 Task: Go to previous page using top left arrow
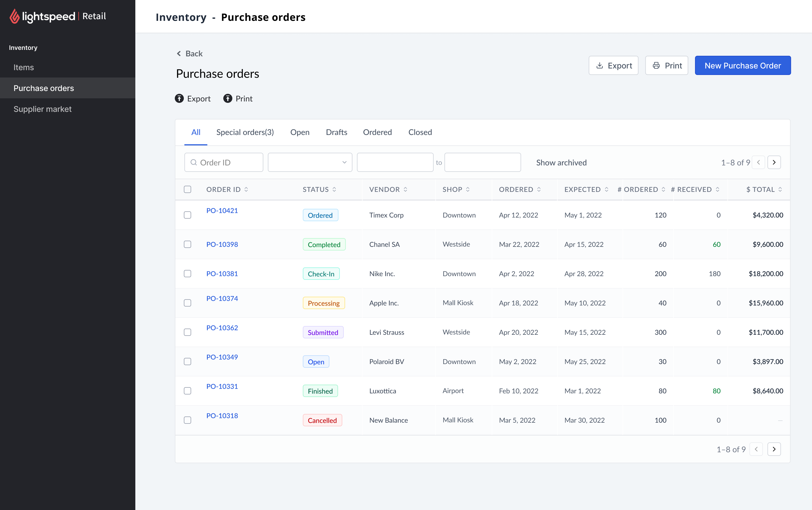[x=758, y=163]
